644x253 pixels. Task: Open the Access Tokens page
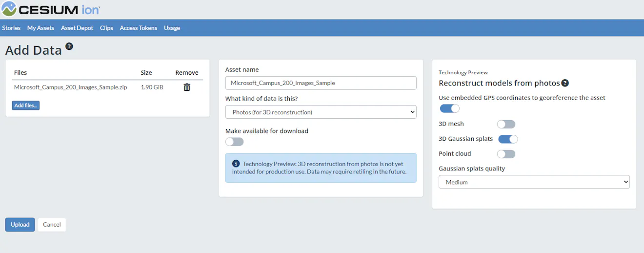pyautogui.click(x=139, y=28)
